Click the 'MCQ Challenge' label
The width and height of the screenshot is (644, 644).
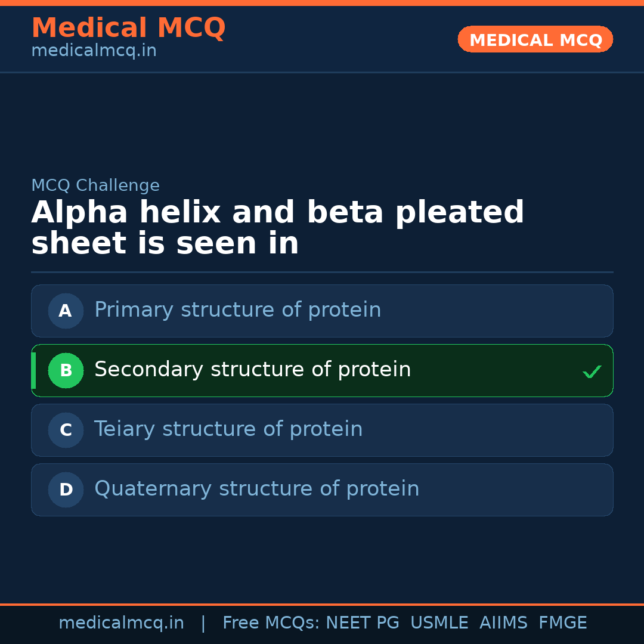[x=95, y=185]
